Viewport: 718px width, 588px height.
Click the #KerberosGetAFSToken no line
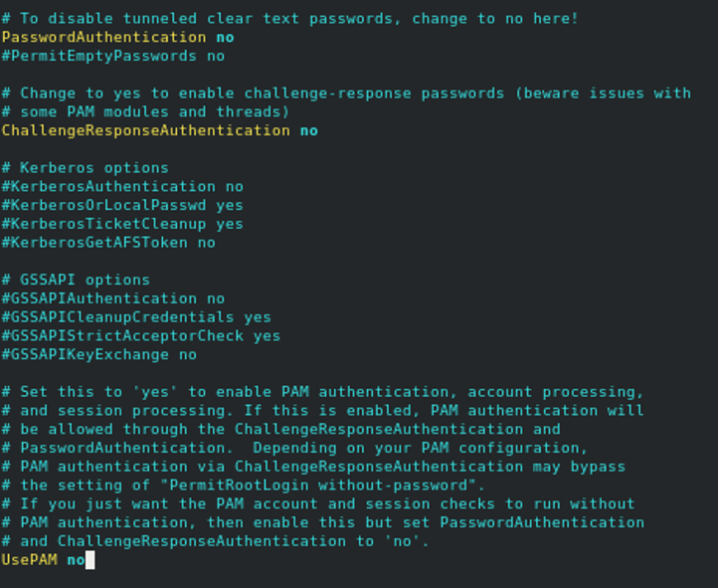pyautogui.click(x=108, y=242)
